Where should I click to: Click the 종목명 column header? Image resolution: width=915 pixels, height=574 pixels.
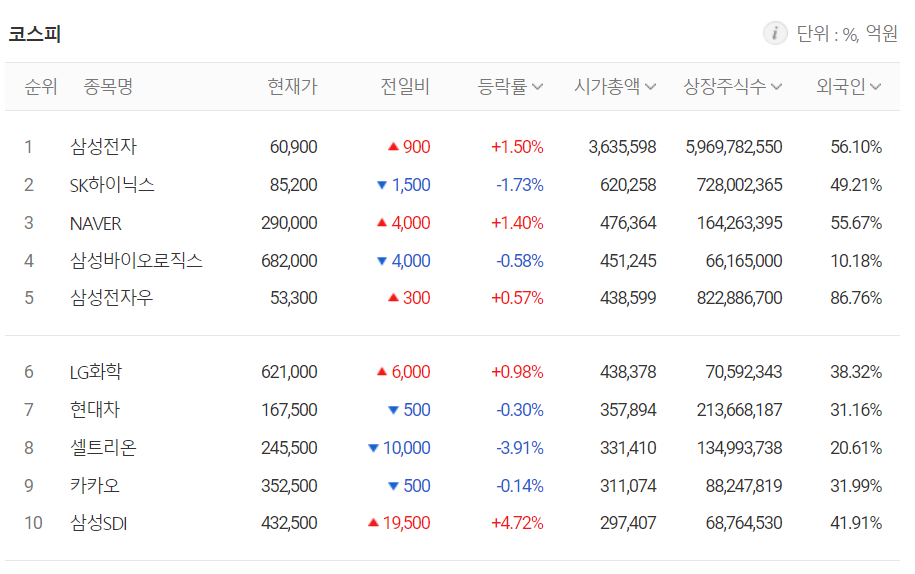[x=109, y=86]
